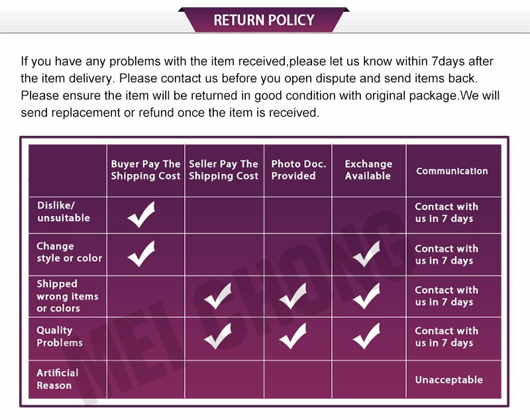
Task: Click Shipped wrong items photo doc checkmark
Action: 293,295
